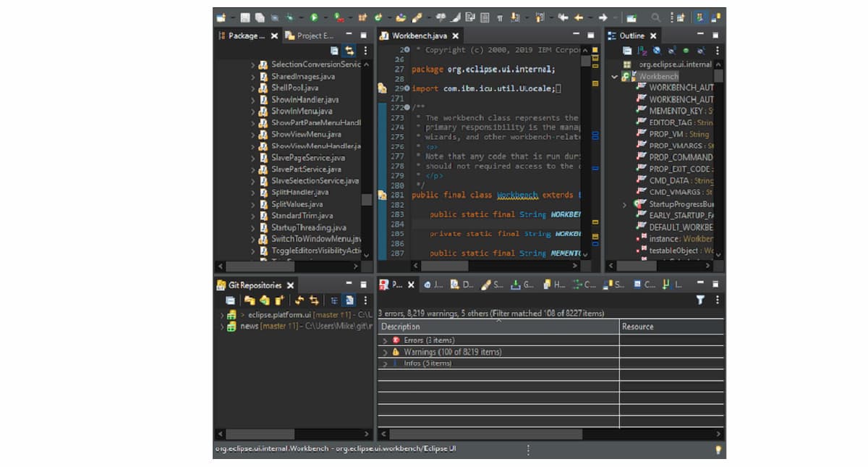Expand the Warnings (100 of 8219 items) group
This screenshot has width=868, height=467.
[x=386, y=352]
